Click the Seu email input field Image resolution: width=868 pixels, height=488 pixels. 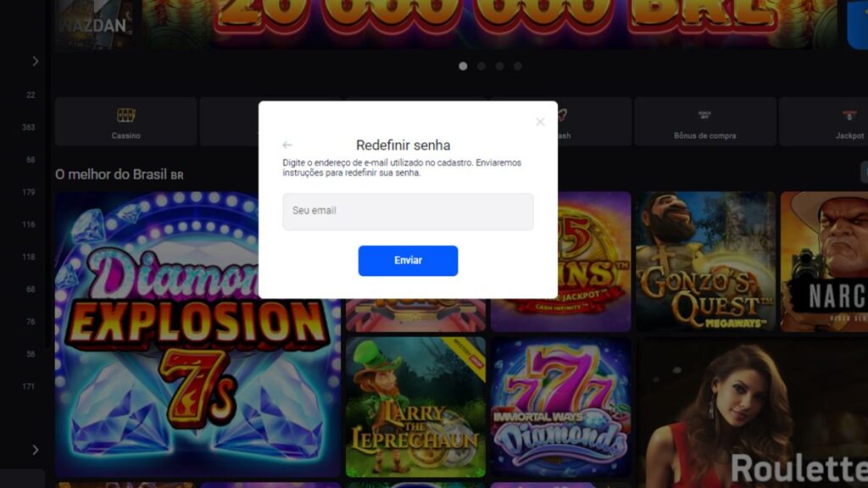(x=408, y=211)
